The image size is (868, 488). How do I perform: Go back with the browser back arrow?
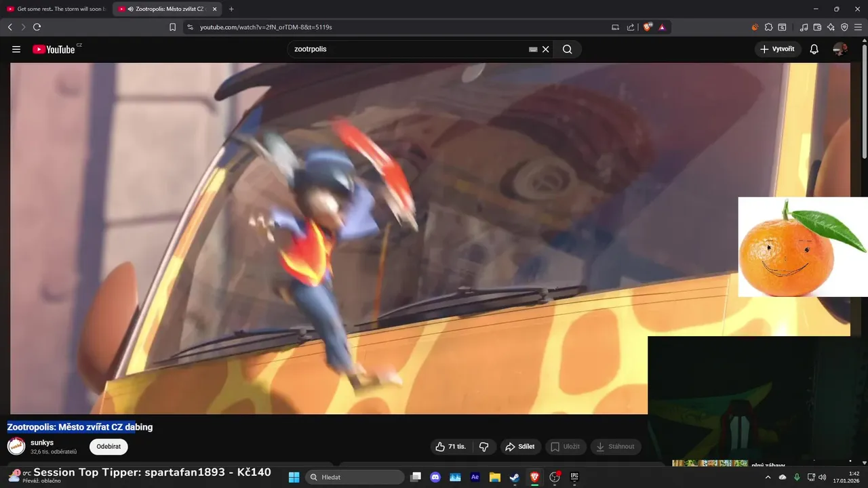coord(9,27)
